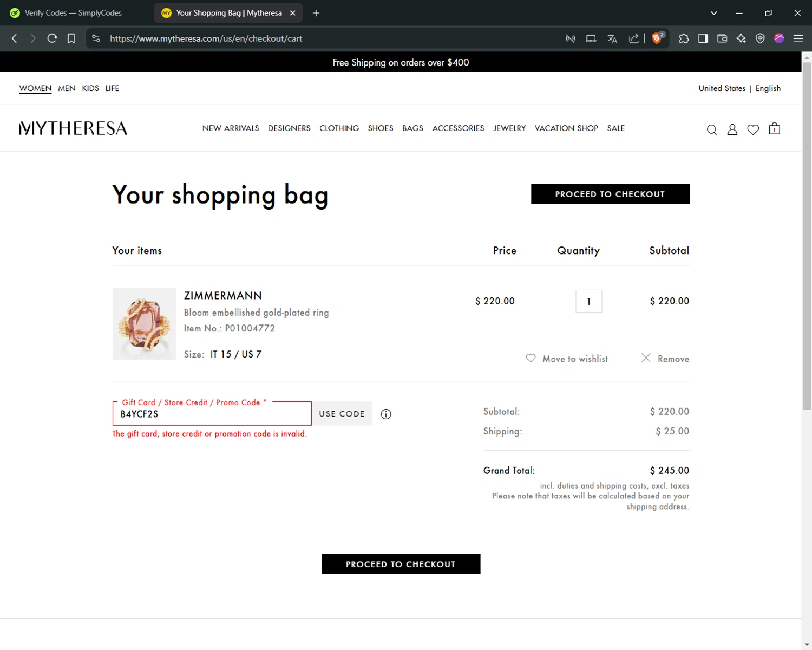
Task: Click the browser address bar URL
Action: (x=206, y=38)
